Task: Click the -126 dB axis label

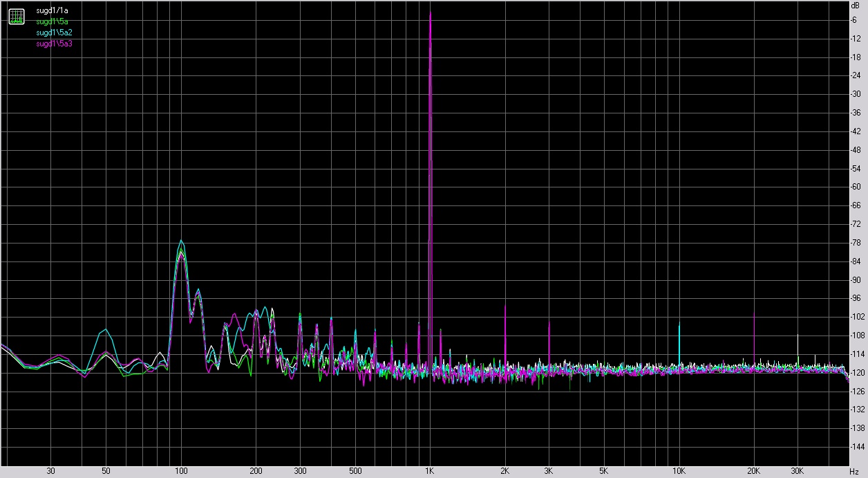Action: tap(858, 392)
